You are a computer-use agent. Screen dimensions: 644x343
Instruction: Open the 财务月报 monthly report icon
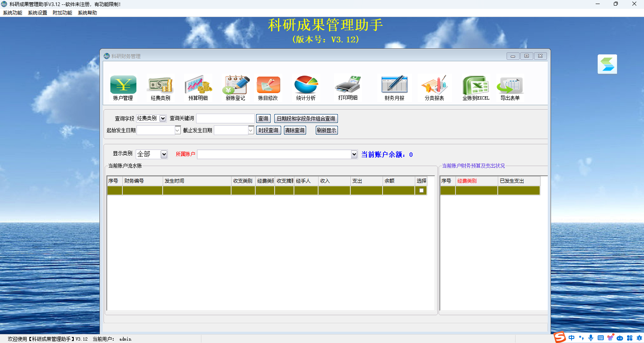(395, 85)
